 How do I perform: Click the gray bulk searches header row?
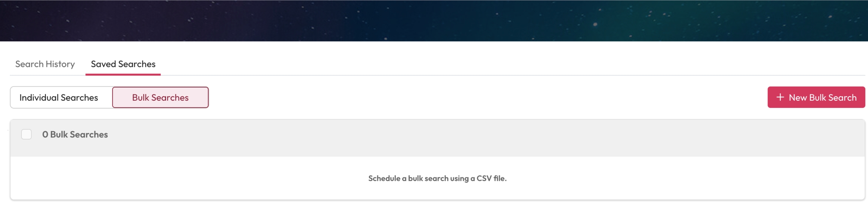452,138
